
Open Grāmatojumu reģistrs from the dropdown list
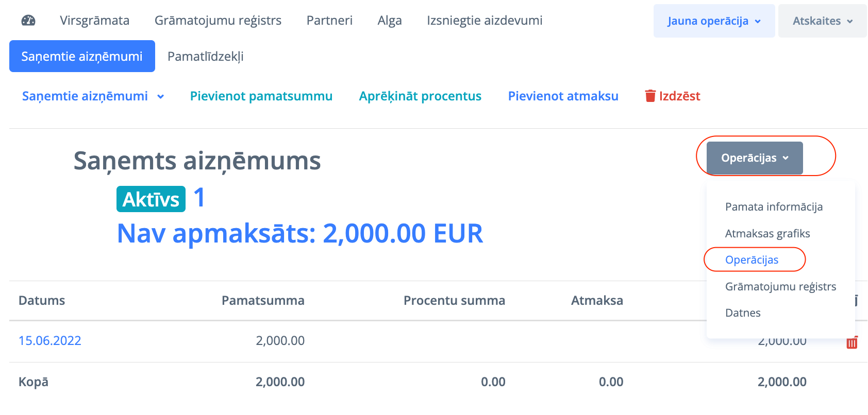pyautogui.click(x=780, y=287)
